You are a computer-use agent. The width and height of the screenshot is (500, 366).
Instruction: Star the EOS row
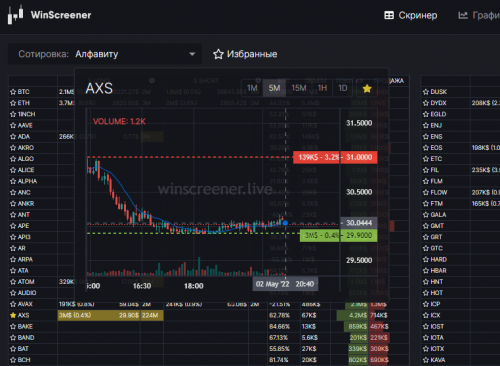(426, 148)
